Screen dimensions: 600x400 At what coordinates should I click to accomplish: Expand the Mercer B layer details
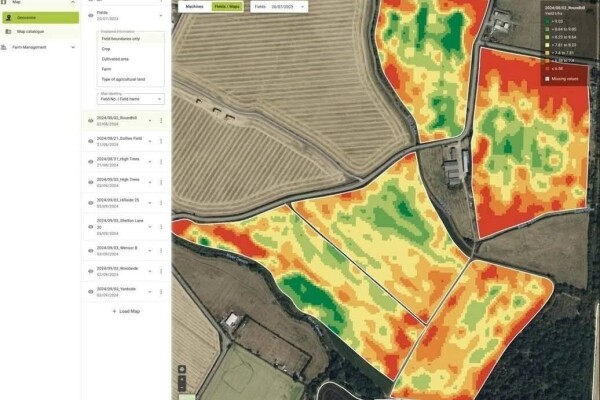coord(150,248)
